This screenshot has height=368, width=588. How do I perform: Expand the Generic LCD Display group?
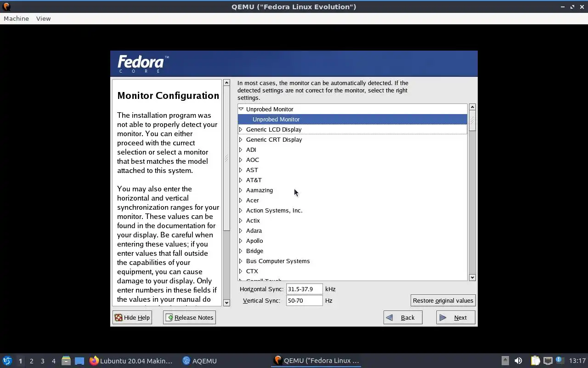click(241, 129)
